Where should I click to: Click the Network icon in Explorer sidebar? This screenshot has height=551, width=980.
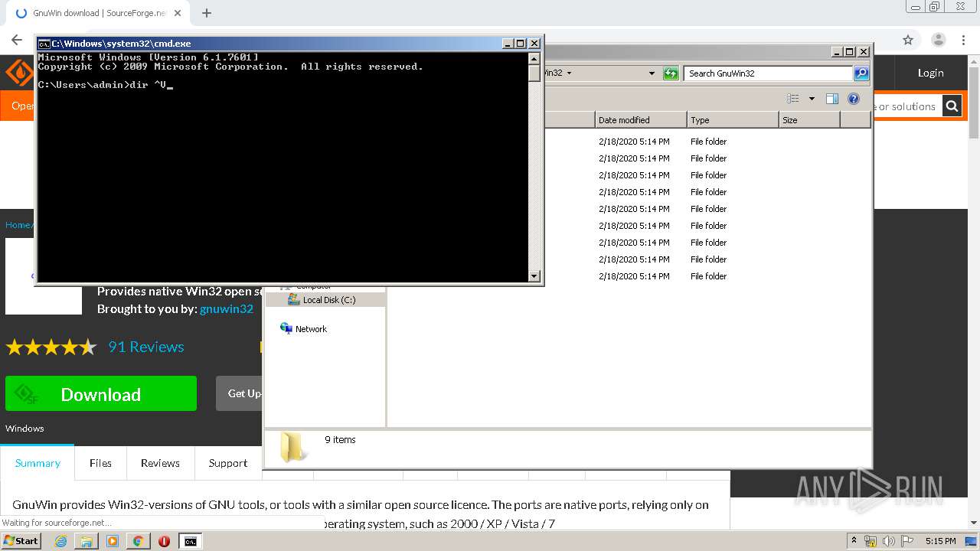pyautogui.click(x=286, y=328)
